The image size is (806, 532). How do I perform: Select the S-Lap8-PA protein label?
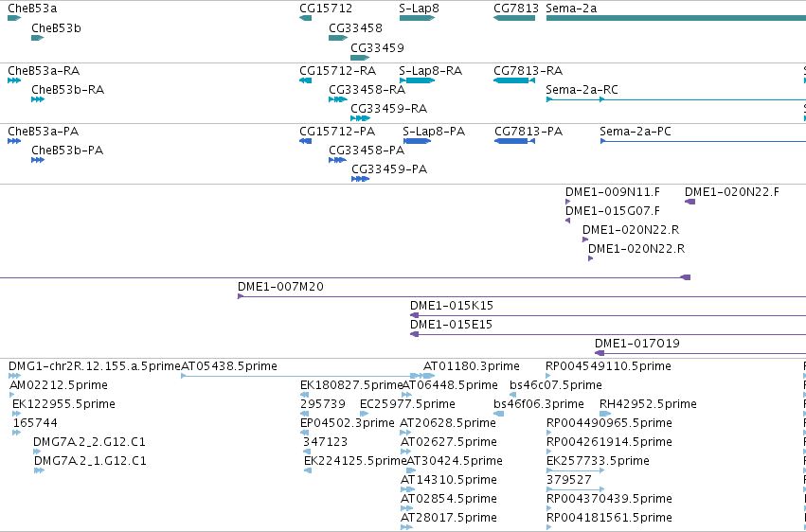tap(434, 132)
